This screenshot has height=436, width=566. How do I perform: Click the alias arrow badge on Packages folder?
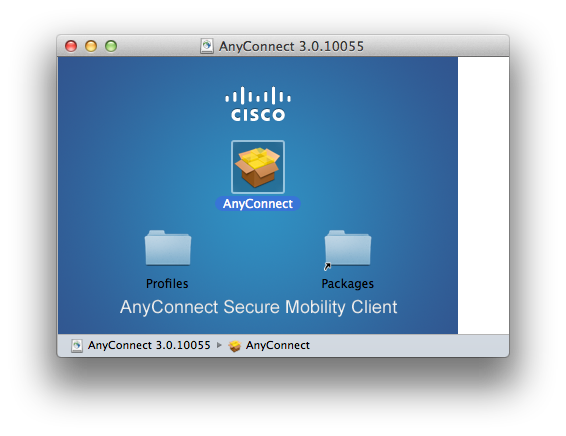point(327,266)
